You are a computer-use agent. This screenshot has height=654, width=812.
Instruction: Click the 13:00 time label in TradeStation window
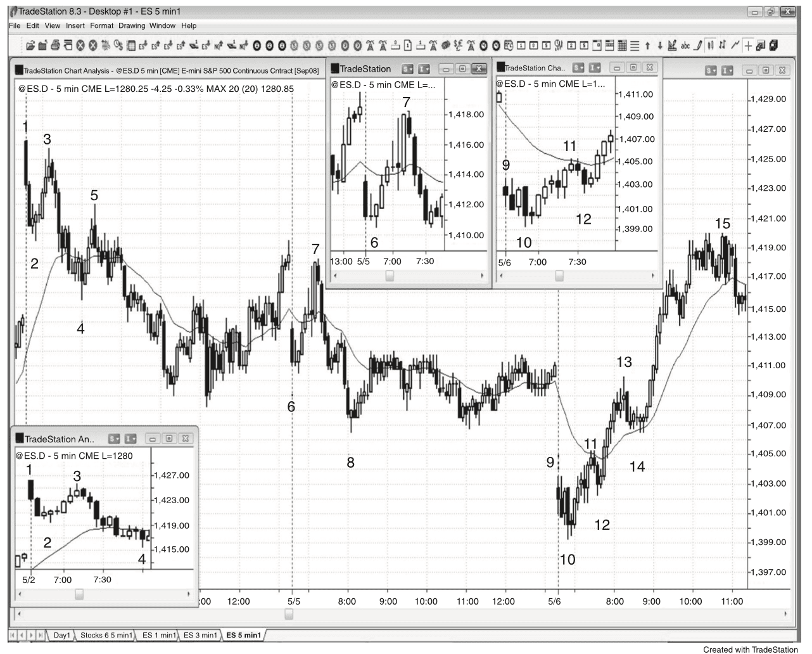tap(341, 261)
